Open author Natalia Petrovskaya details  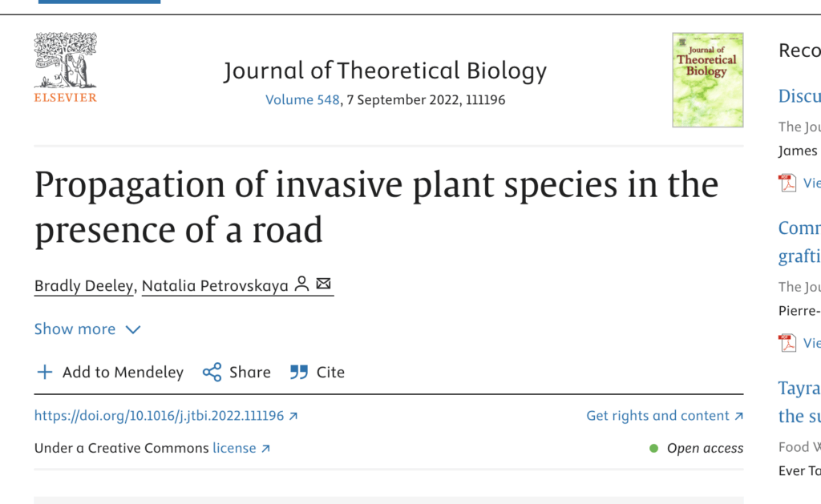click(215, 286)
